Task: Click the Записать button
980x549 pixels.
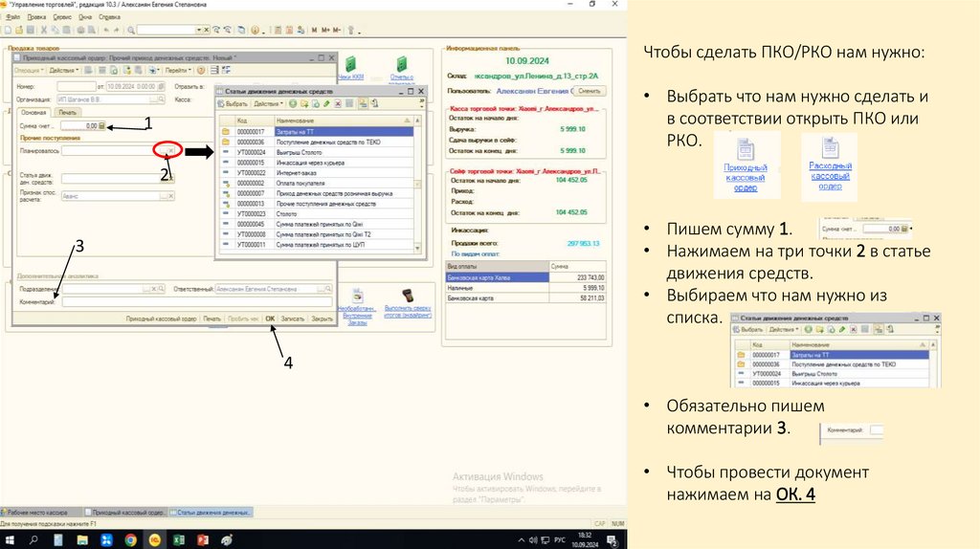Action: click(x=293, y=318)
